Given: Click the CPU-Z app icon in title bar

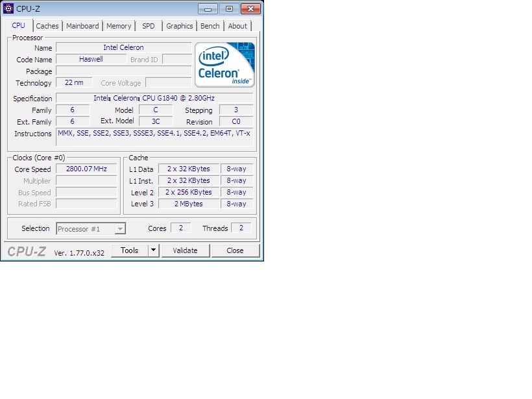Looking at the screenshot, I should click(8, 8).
